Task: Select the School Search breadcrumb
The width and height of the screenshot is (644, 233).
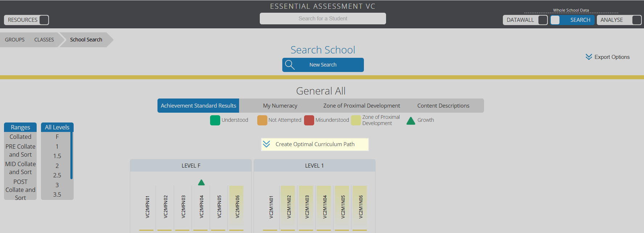Action: pyautogui.click(x=86, y=40)
